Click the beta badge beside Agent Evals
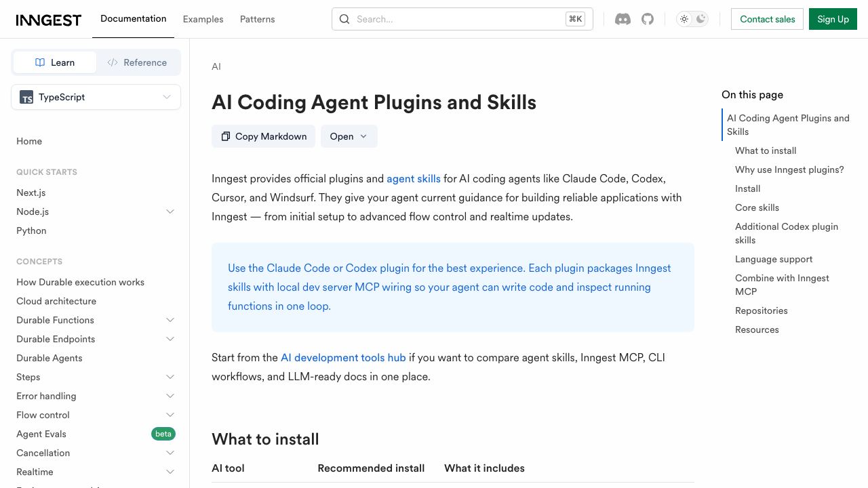 point(163,434)
